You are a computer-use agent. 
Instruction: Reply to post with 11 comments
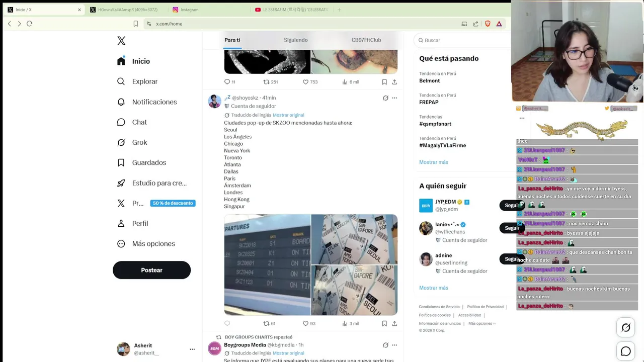tap(229, 82)
